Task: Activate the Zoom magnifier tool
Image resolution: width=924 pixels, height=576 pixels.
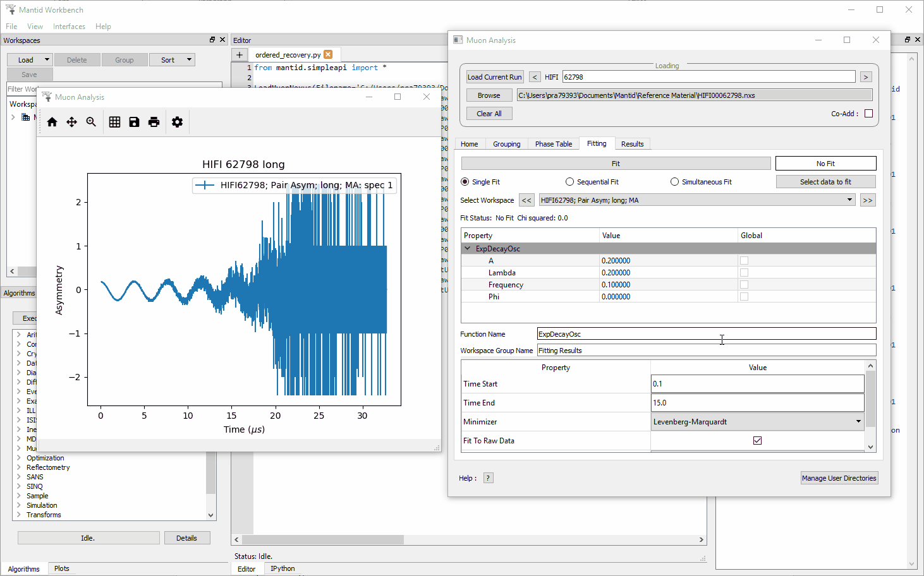Action: (91, 122)
